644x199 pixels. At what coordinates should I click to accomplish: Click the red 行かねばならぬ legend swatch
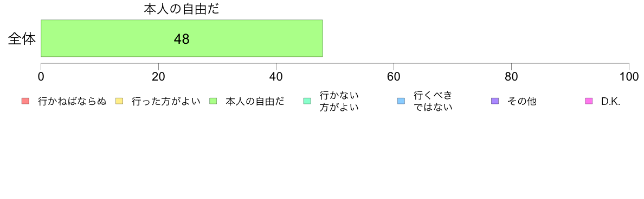click(x=25, y=101)
